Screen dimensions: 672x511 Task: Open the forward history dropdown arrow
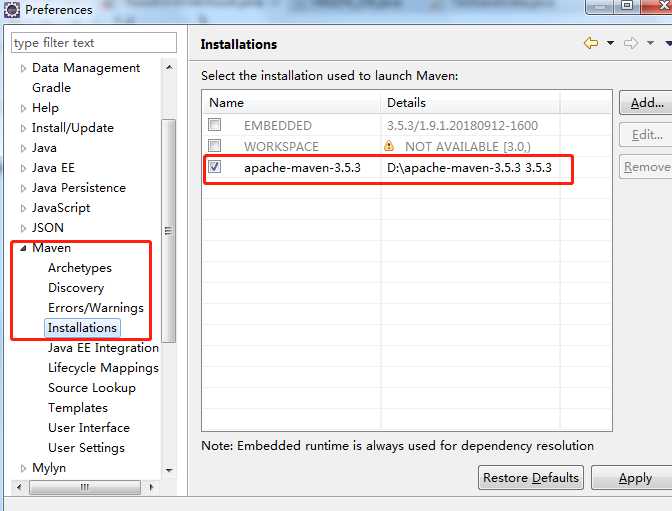pos(650,43)
